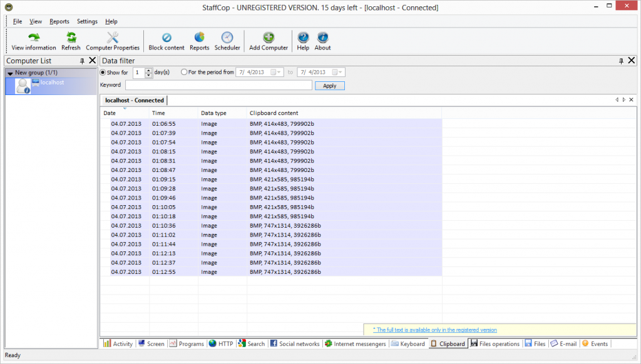Click the Help toolbar icon

click(x=303, y=41)
